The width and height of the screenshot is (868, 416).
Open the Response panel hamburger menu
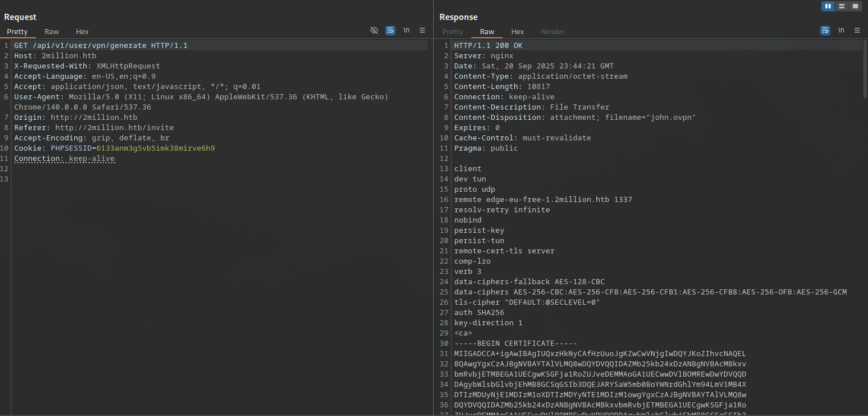point(857,30)
